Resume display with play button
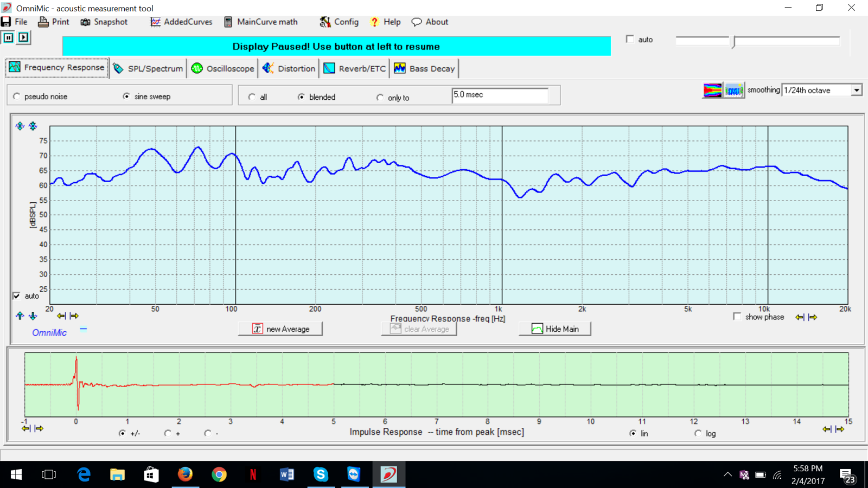The image size is (868, 488). 23,37
